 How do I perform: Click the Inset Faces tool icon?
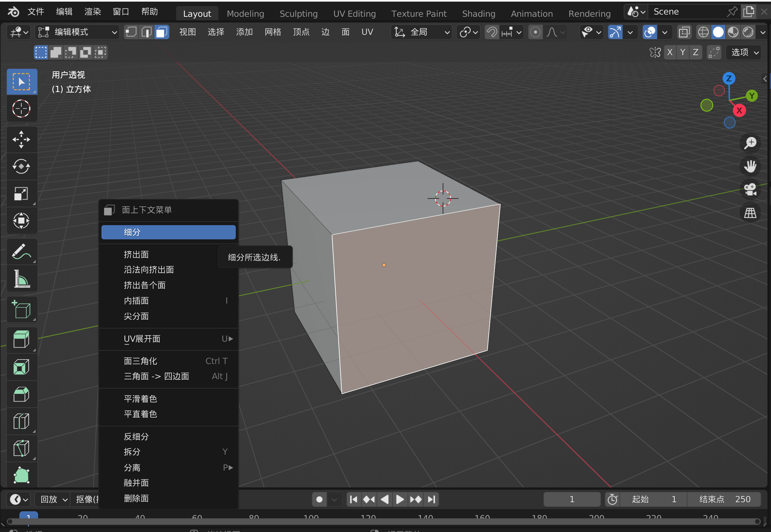[21, 367]
